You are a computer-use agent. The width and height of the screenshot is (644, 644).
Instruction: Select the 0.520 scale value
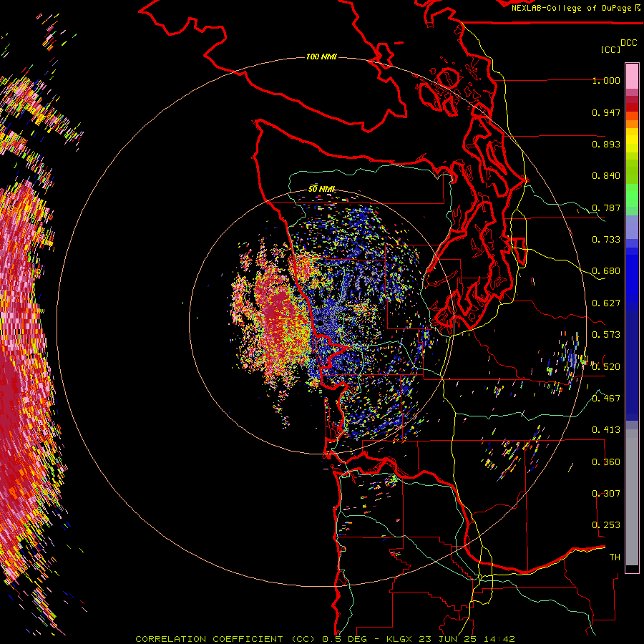pos(606,366)
